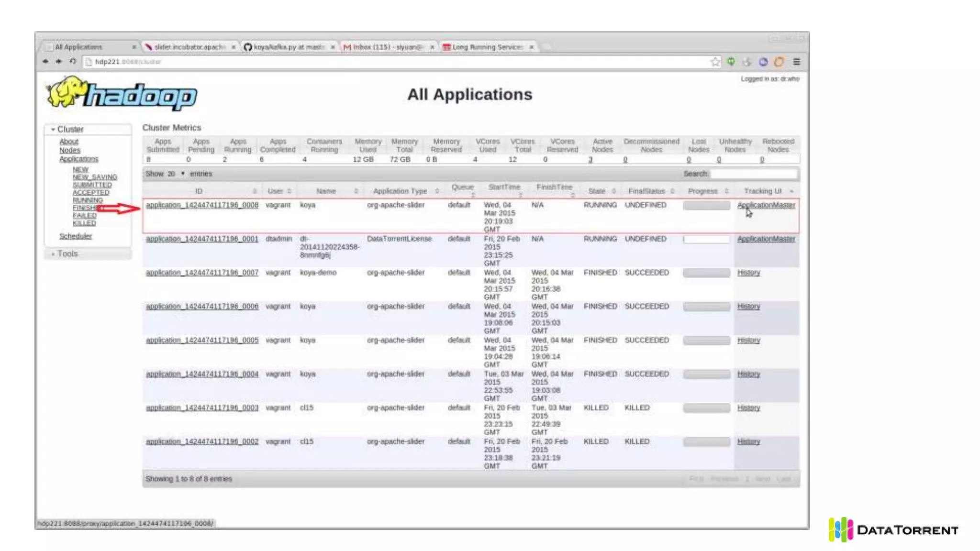Open ApplicationMaster link for application 0008
Image resolution: width=980 pixels, height=551 pixels.
766,205
